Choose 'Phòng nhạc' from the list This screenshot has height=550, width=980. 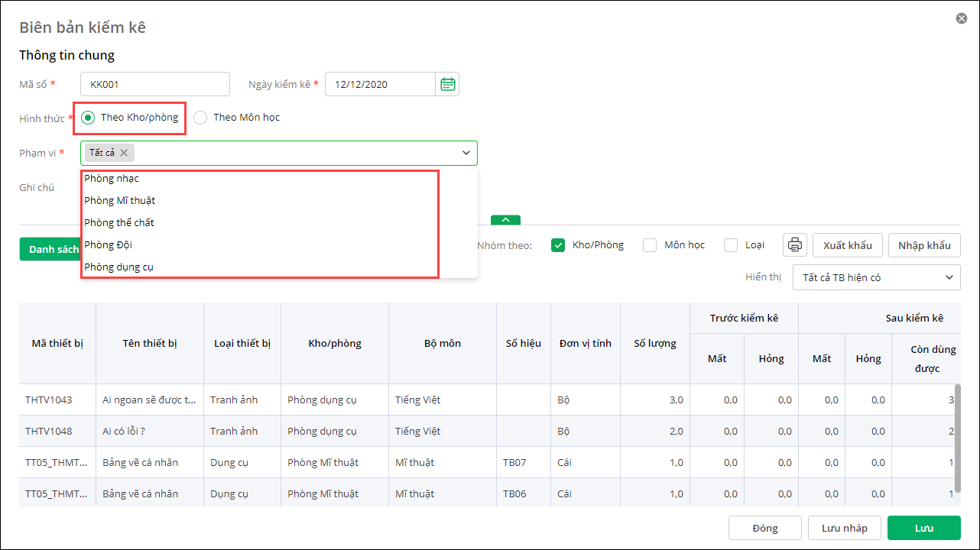(112, 179)
